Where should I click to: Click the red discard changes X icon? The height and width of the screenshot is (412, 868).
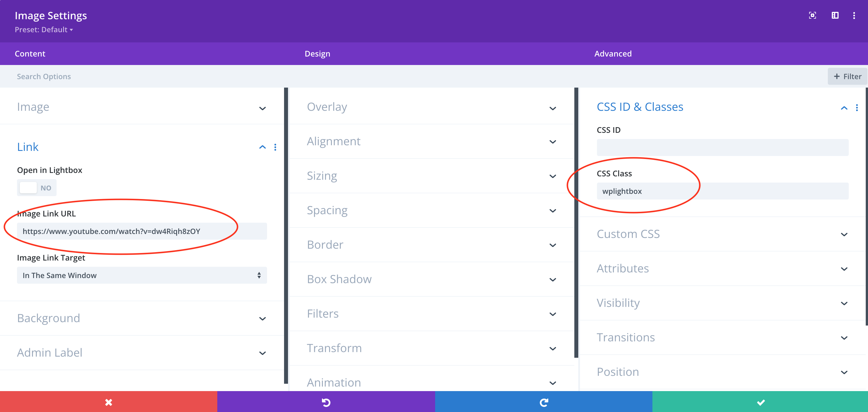tap(109, 402)
